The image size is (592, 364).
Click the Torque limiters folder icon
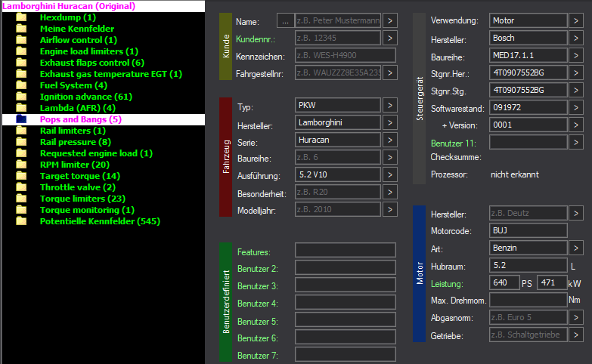tap(21, 199)
